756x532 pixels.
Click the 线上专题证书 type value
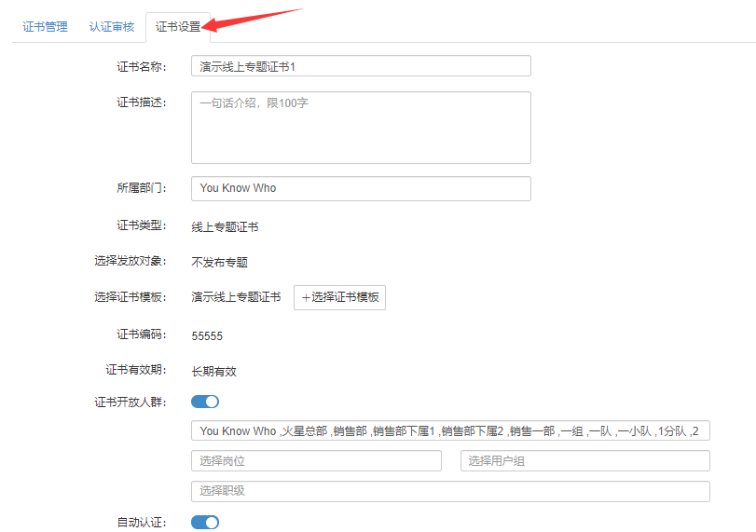coord(225,227)
